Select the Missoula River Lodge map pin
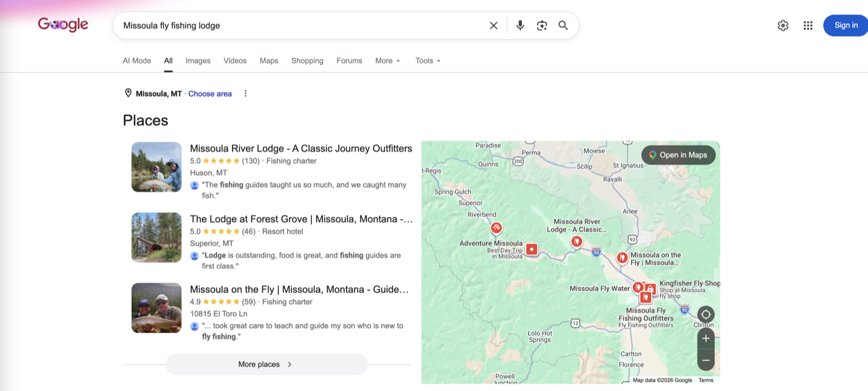 coord(577,241)
